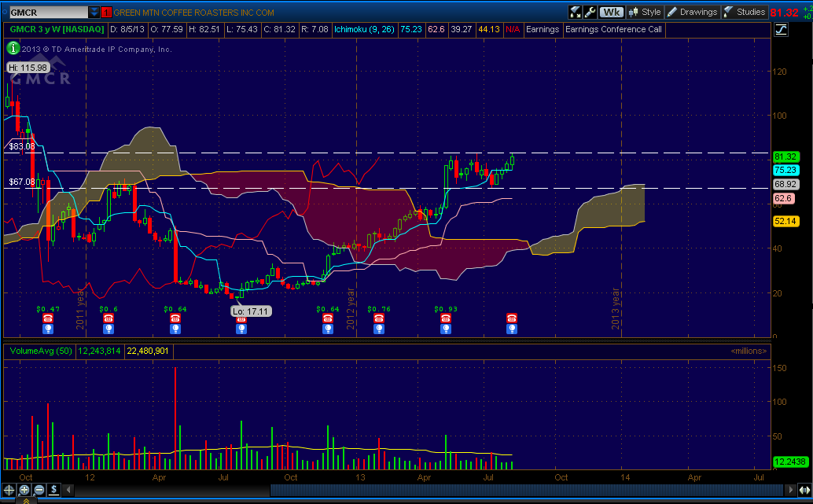Click scrollbar right arrow at chart bottom
The height and width of the screenshot is (504, 813).
pyautogui.click(x=790, y=490)
